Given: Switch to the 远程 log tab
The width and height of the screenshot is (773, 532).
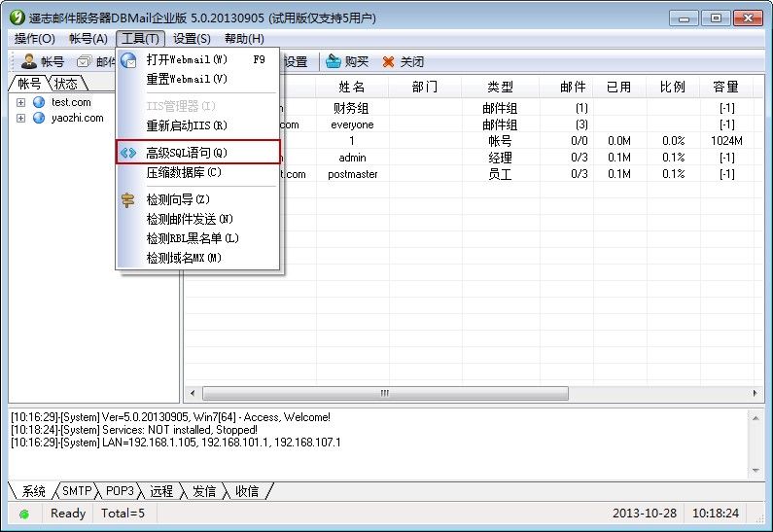Looking at the screenshot, I should [x=161, y=491].
